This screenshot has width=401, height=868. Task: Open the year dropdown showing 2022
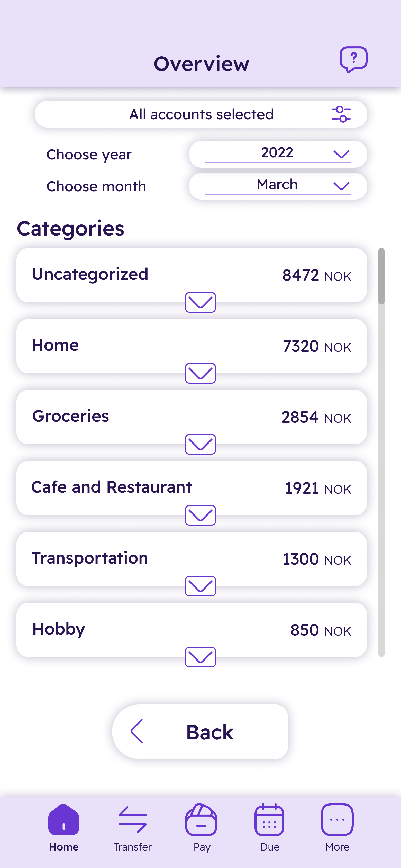[278, 154]
